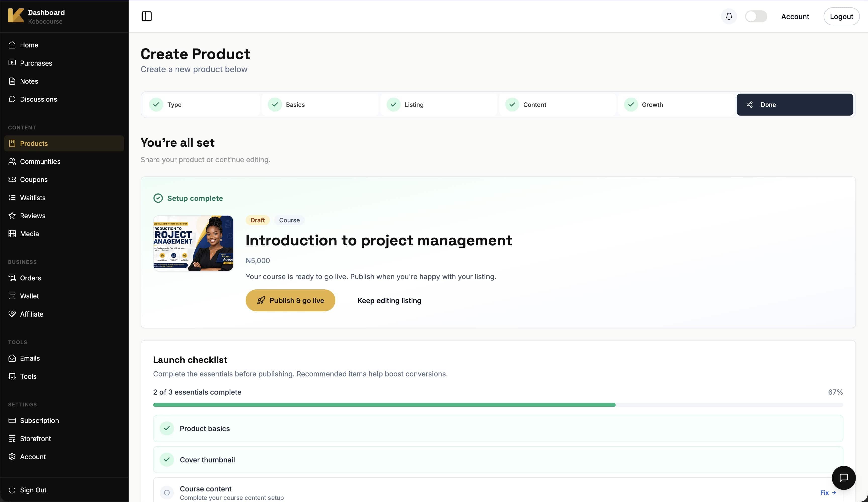The image size is (868, 502).
Task: Select Products in sidebar
Action: pos(64,143)
